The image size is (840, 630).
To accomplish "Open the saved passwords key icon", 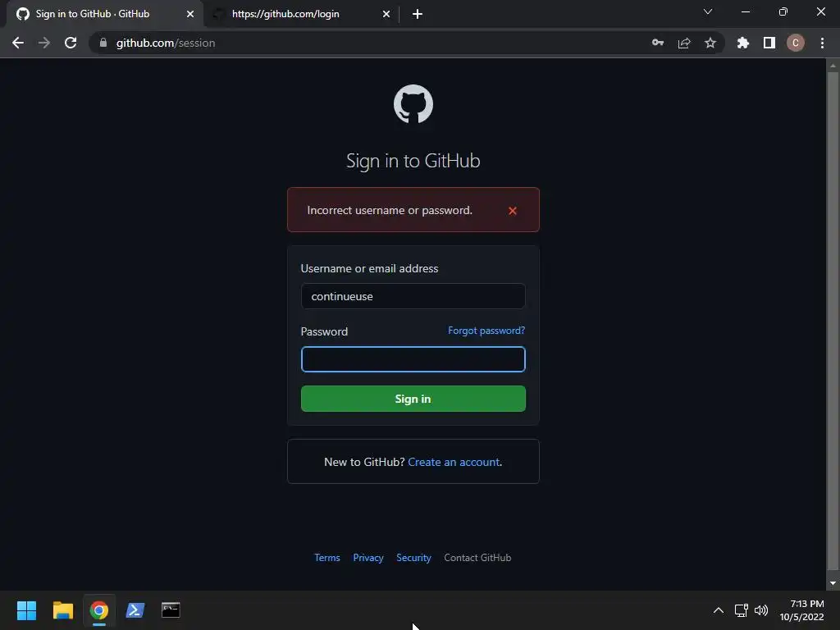I will point(658,43).
